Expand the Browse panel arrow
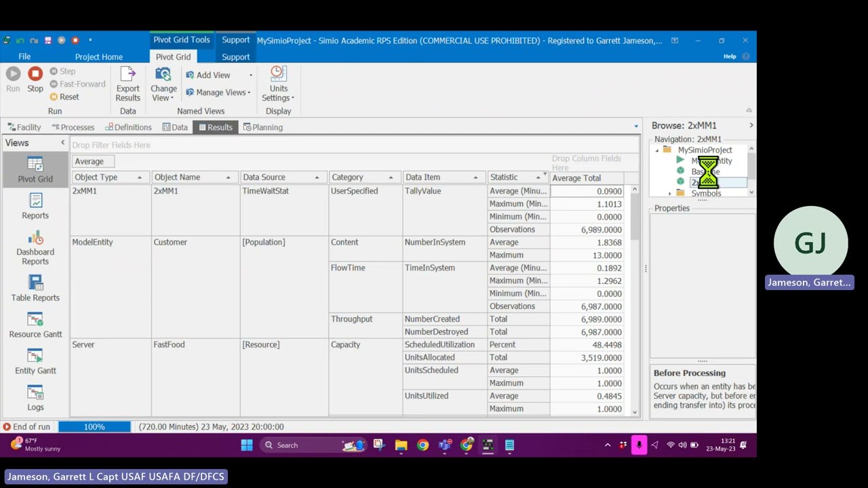The image size is (868, 488). (x=751, y=125)
